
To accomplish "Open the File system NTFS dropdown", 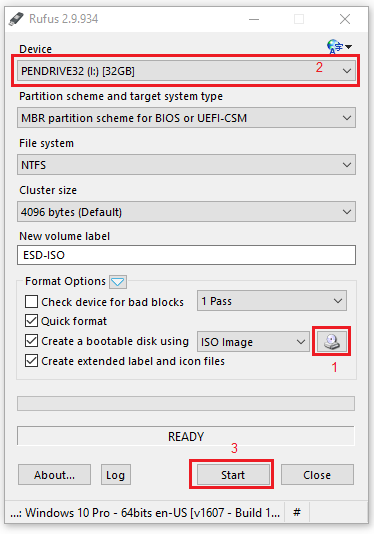I will tap(186, 165).
